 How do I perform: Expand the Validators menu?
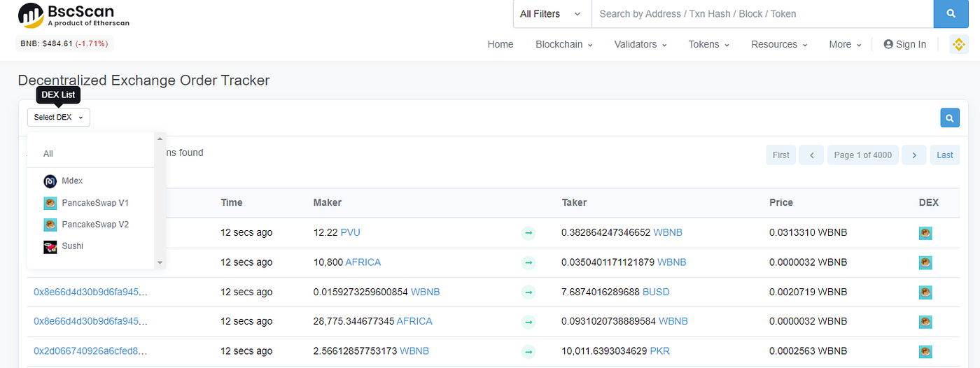click(x=640, y=44)
